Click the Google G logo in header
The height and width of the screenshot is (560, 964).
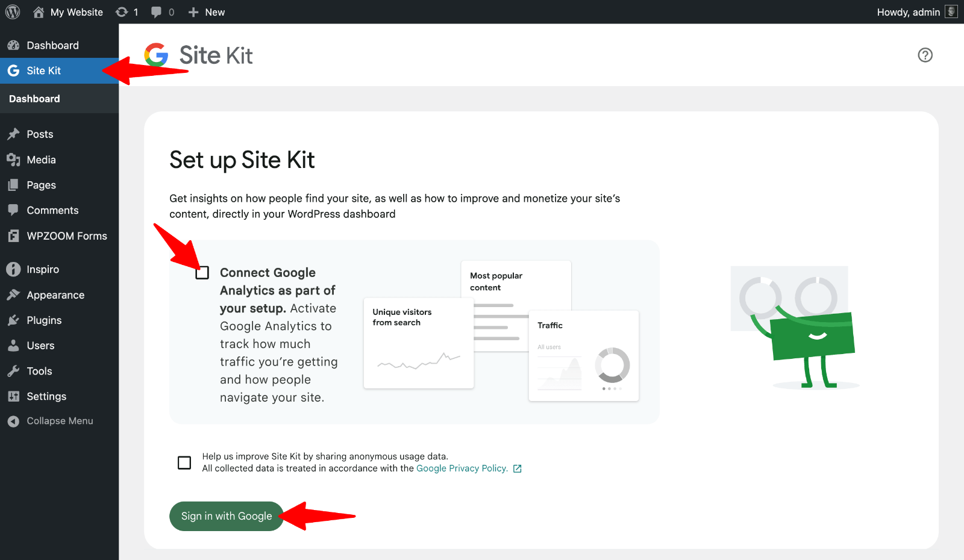pyautogui.click(x=156, y=55)
